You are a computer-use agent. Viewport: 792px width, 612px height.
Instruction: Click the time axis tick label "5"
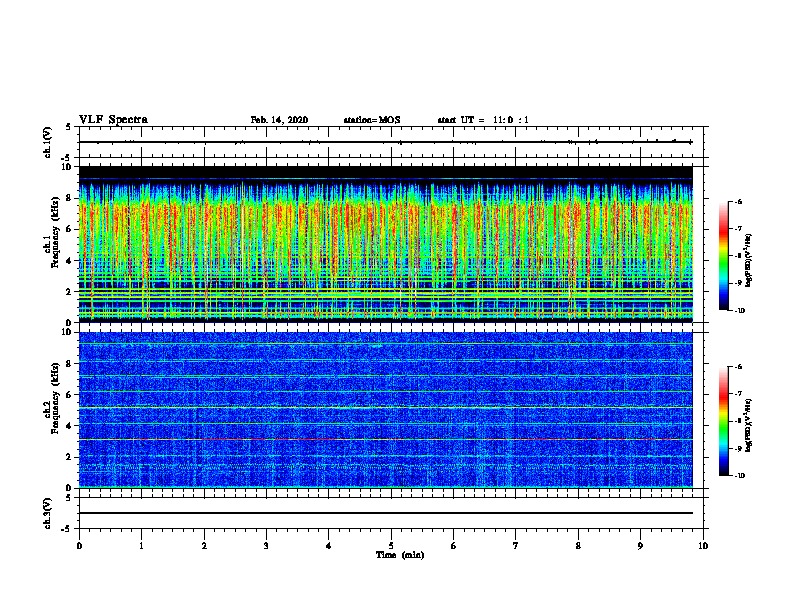391,545
